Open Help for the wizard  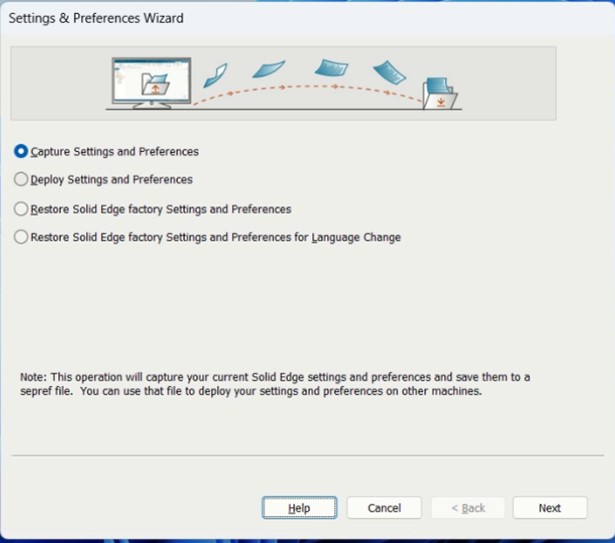[x=299, y=508]
